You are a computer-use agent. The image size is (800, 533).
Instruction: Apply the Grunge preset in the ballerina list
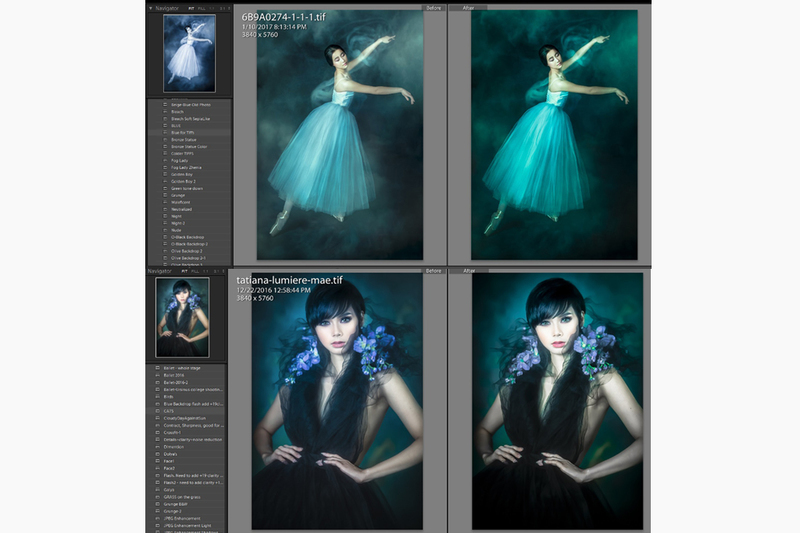178,195
